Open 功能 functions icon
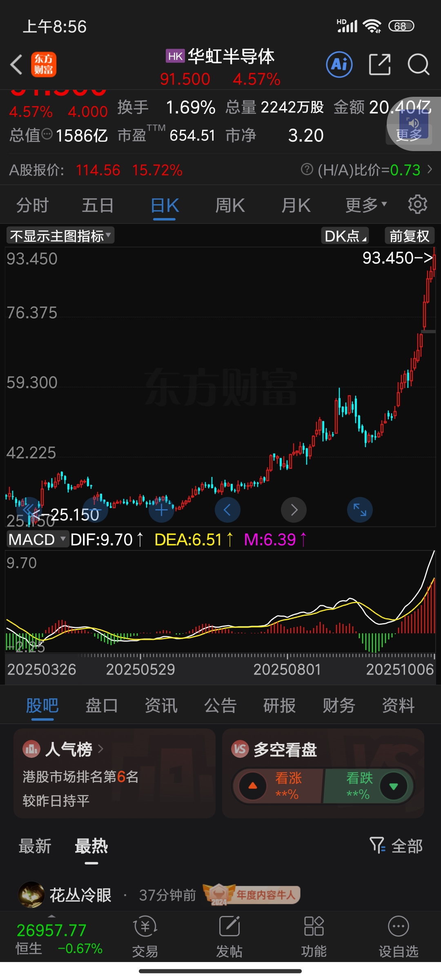Viewport: 441px width, 980px height. 314,937
